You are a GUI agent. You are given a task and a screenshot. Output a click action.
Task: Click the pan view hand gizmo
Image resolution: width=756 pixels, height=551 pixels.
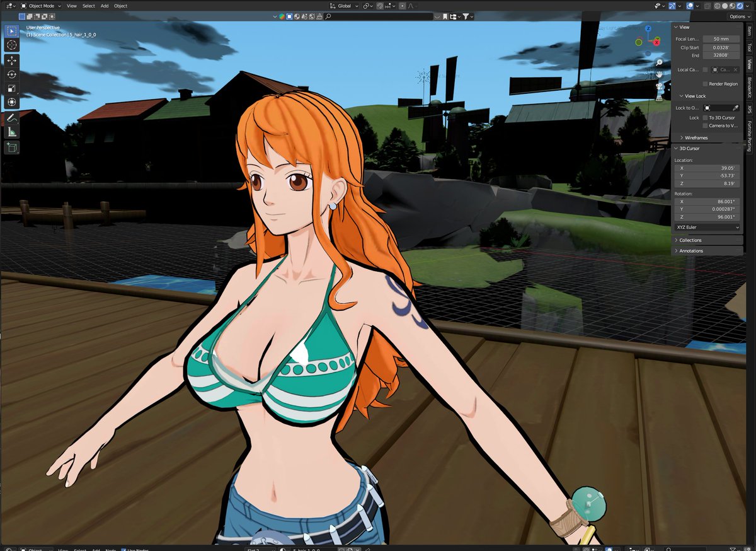pos(659,74)
